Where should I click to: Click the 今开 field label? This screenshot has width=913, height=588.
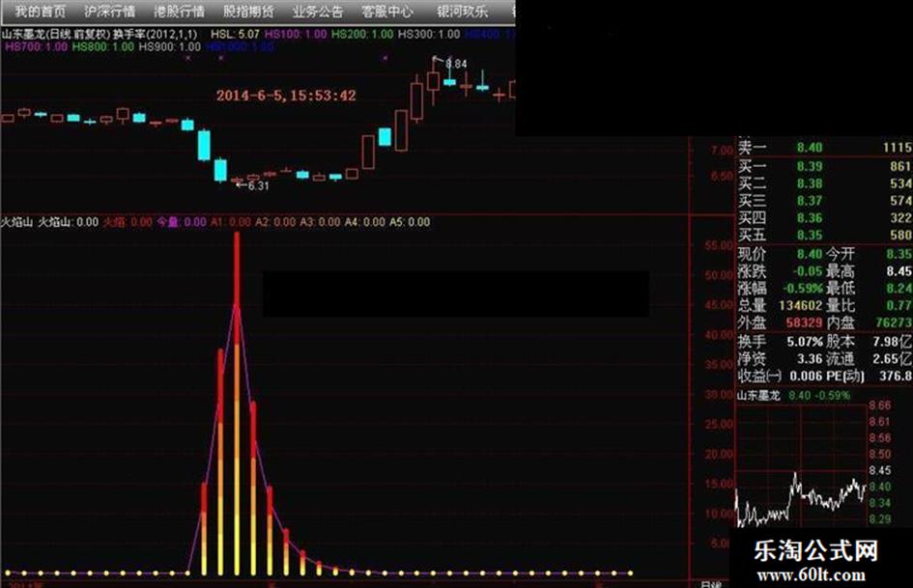841,254
